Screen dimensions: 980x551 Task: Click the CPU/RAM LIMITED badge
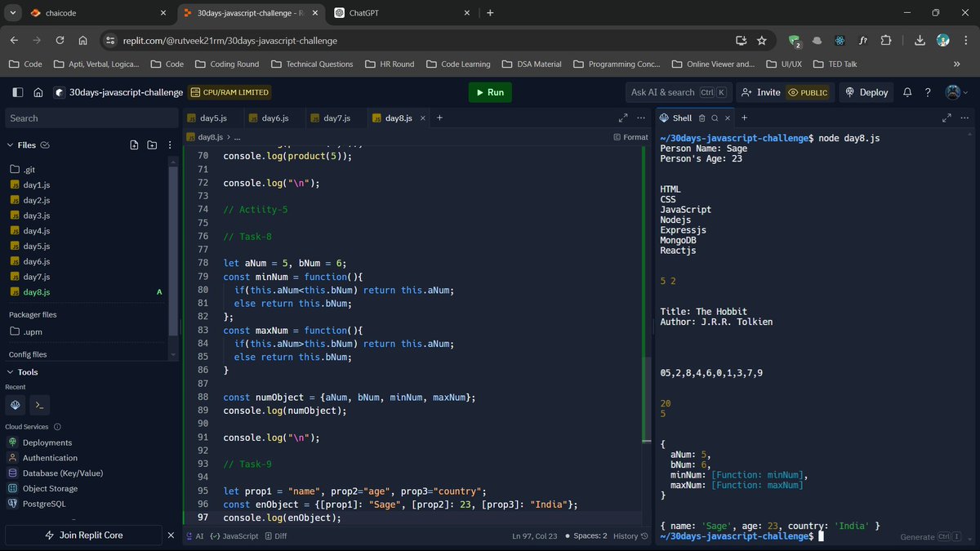click(229, 92)
